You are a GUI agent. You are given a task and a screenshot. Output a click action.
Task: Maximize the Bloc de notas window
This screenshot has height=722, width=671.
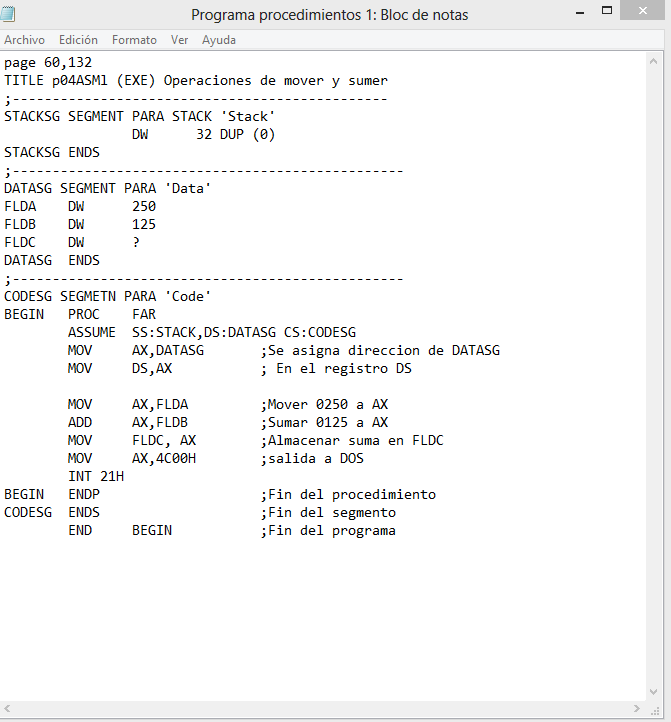[607, 11]
